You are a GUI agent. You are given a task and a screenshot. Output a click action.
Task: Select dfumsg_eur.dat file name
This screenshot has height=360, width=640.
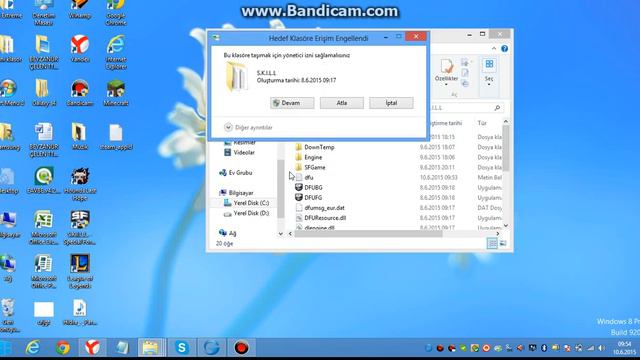[x=324, y=208]
